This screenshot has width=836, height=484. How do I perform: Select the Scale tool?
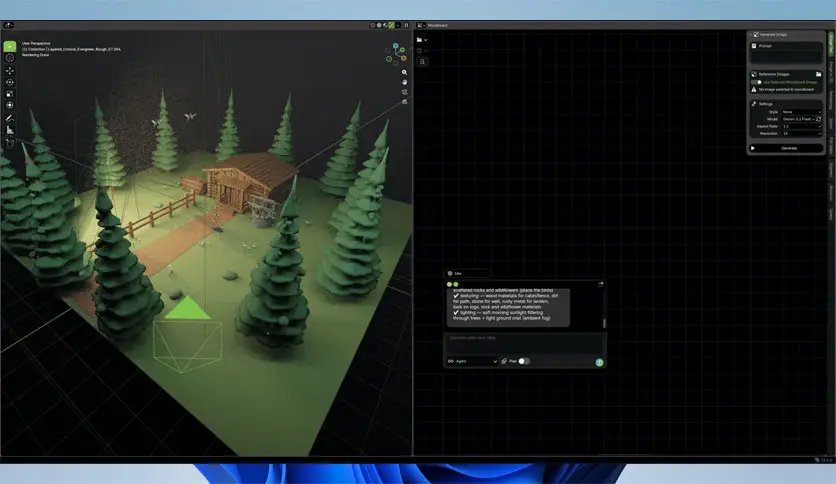click(x=10, y=94)
